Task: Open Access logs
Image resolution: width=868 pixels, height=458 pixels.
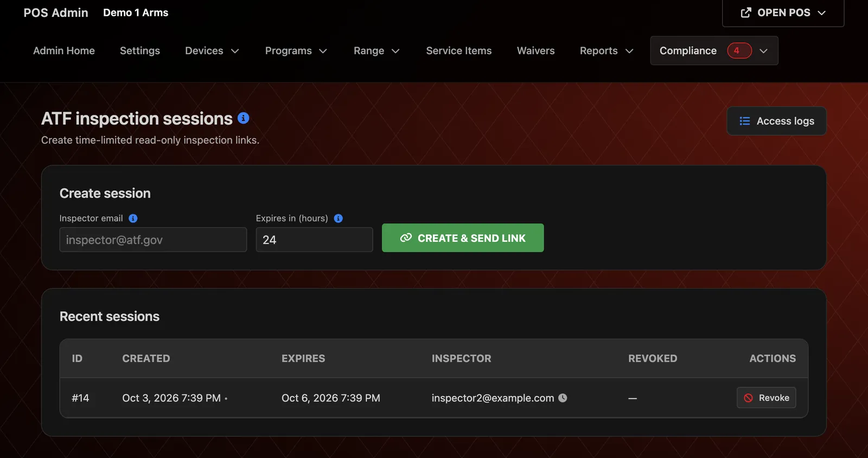Action: (776, 121)
